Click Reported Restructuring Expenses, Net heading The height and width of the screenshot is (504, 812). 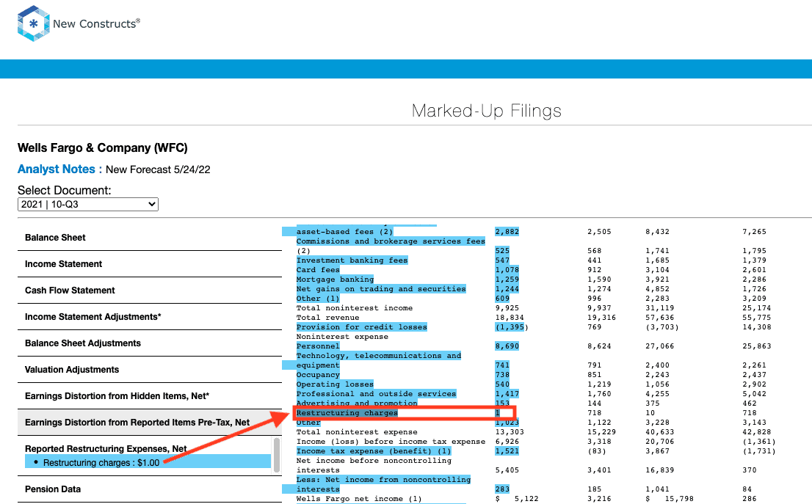106,449
